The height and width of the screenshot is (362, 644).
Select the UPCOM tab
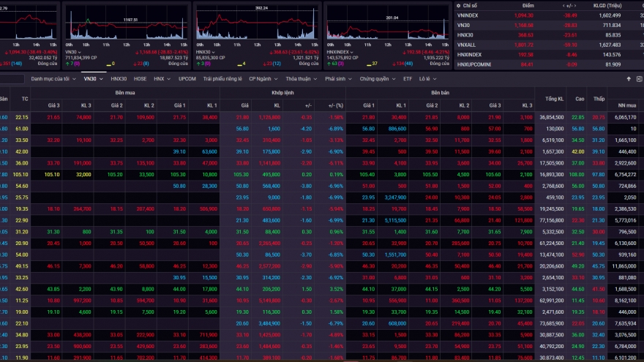coord(187,78)
